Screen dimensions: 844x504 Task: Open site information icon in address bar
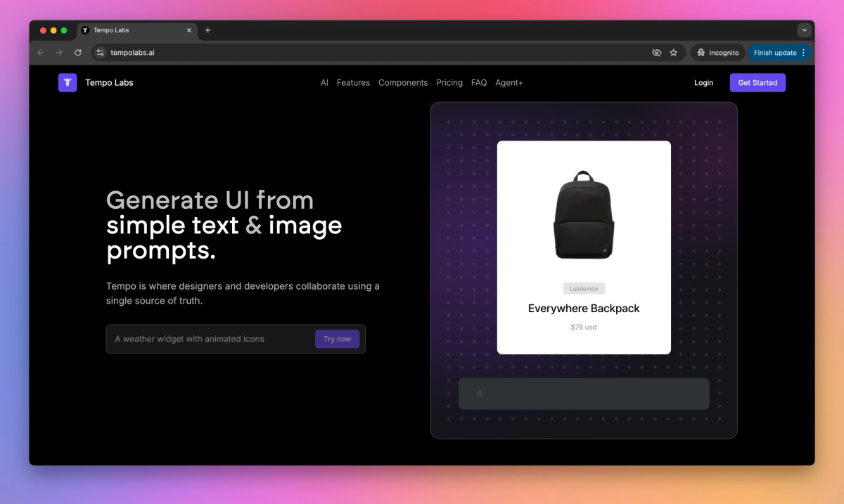tap(101, 53)
